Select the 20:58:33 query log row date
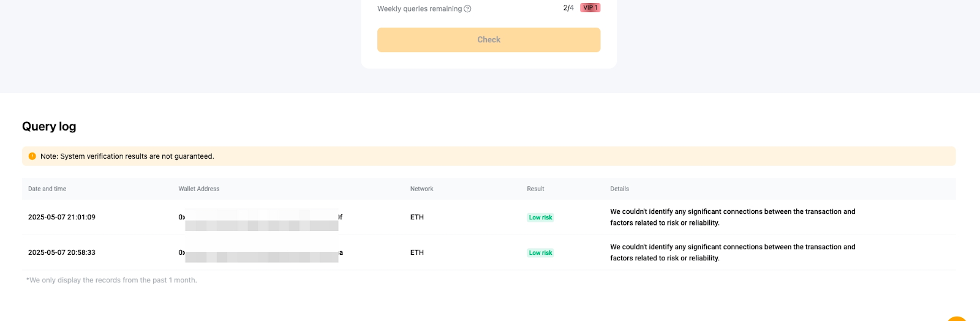980x321 pixels. coord(62,252)
